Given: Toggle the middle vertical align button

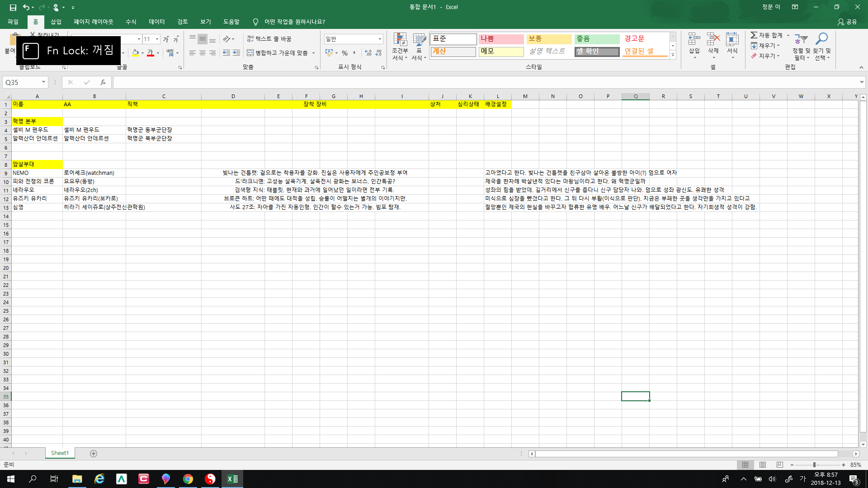Looking at the screenshot, I should pos(203,39).
